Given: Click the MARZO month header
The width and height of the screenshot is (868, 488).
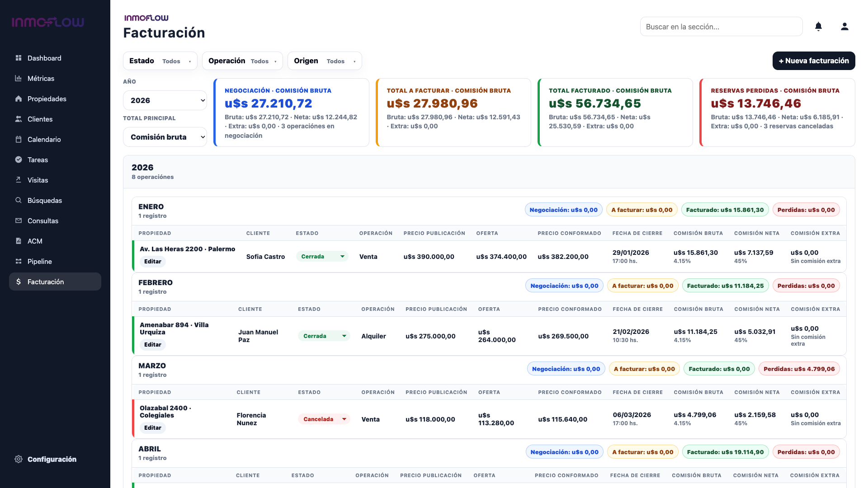Looking at the screenshot, I should (152, 366).
